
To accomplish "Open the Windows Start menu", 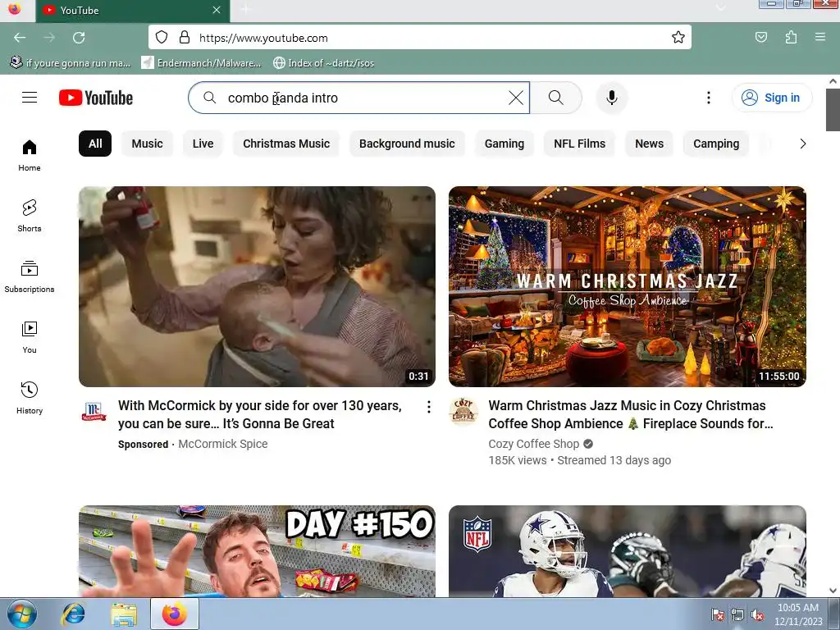I will point(22,614).
